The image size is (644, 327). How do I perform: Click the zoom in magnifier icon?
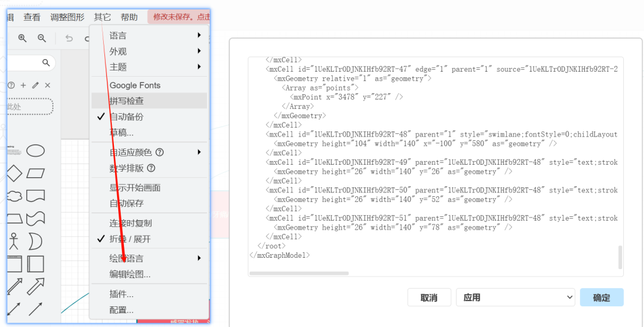click(23, 38)
